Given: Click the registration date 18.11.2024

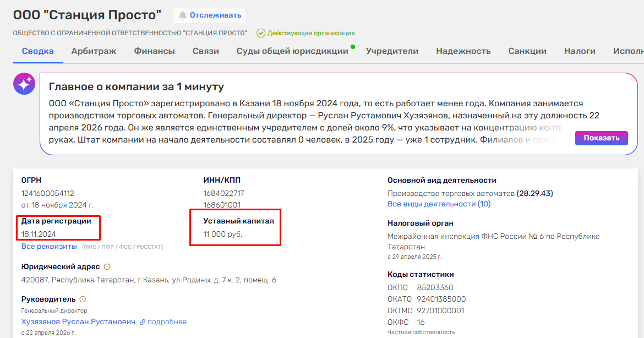Looking at the screenshot, I should click(39, 234).
